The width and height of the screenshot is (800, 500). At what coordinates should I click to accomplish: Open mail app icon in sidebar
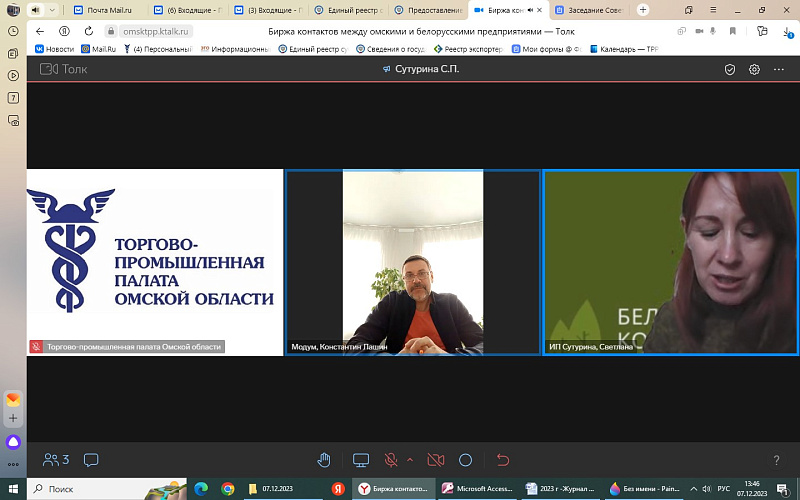(x=13, y=399)
